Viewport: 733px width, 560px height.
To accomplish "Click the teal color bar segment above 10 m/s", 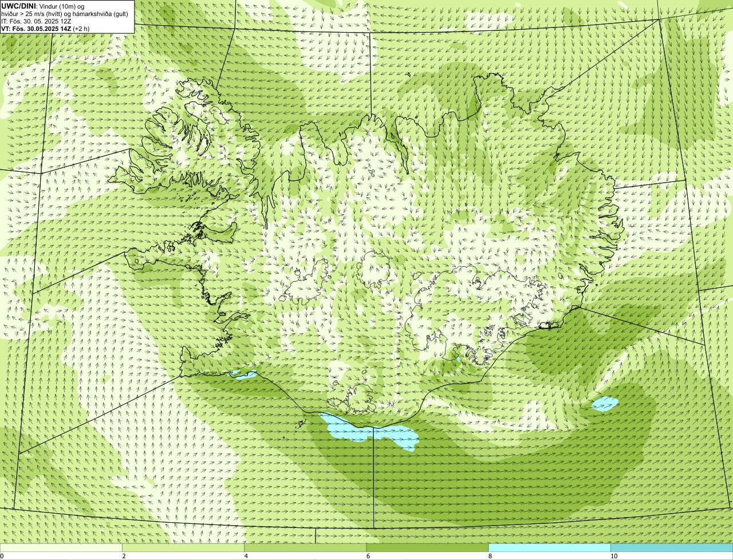I will click(x=672, y=548).
